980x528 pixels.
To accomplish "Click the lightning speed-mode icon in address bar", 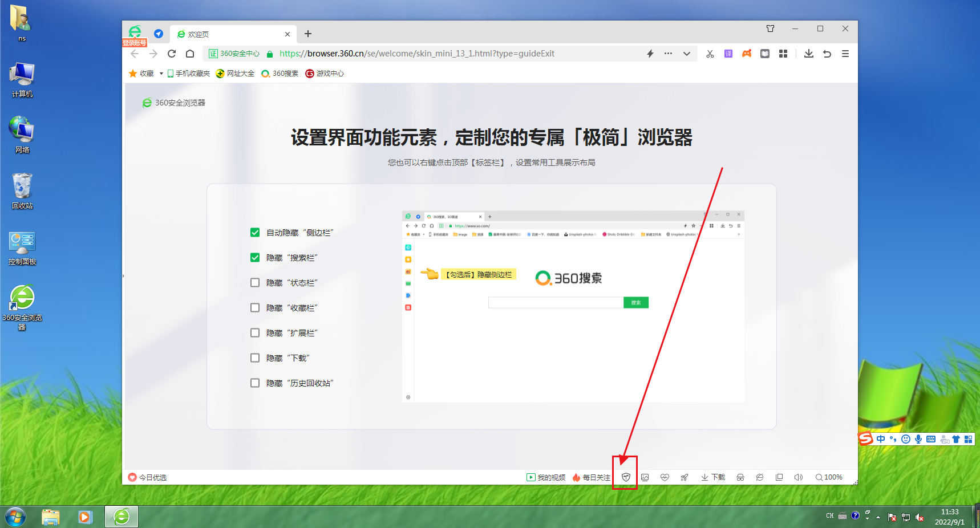I will coord(650,54).
